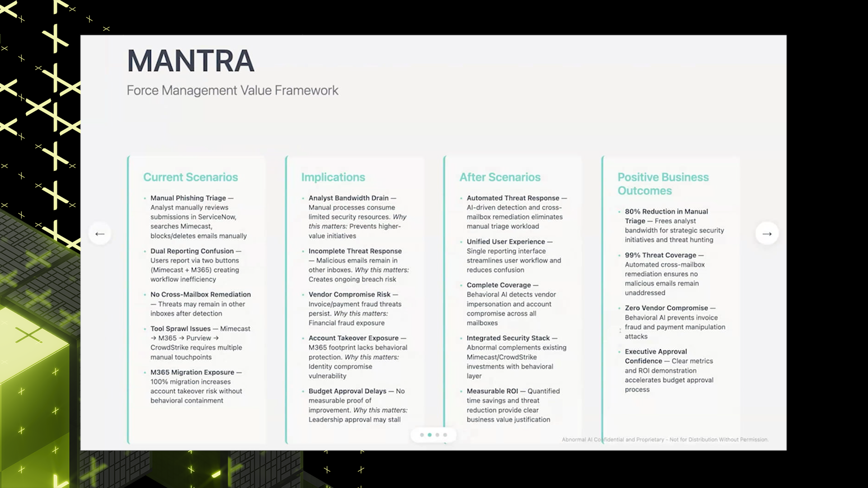Click 'No Cross-Mailbox Remediation' bullet title
The width and height of the screenshot is (868, 488).
[x=201, y=294]
